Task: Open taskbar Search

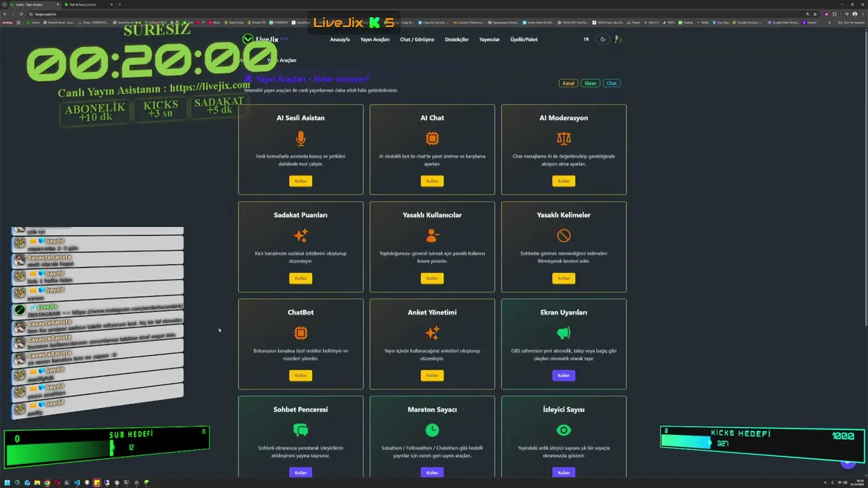Action: tap(18, 483)
